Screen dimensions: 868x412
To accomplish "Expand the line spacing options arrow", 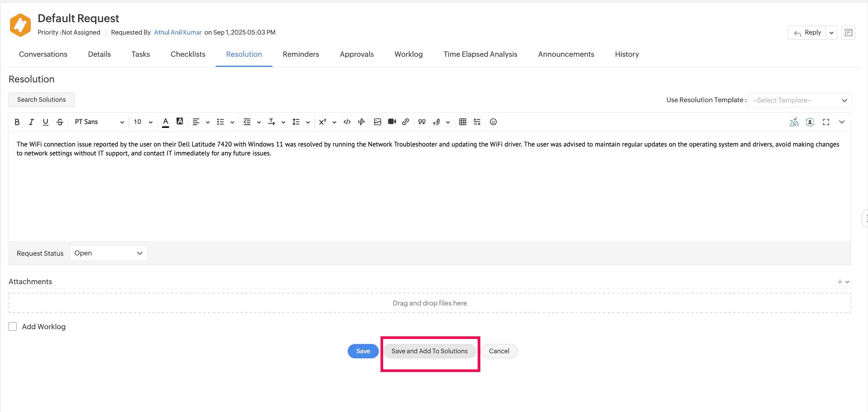I will (308, 122).
